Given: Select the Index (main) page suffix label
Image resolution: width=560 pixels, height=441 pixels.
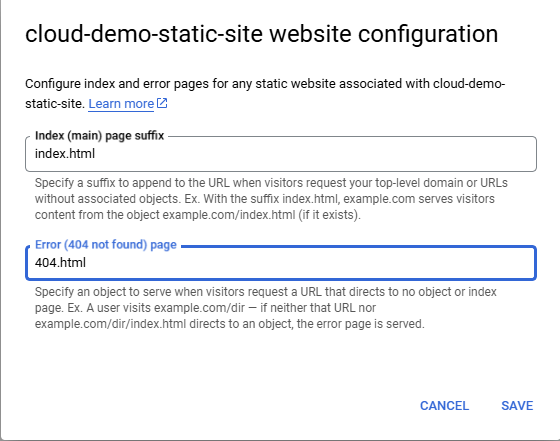Looking at the screenshot, I should (x=99, y=136).
